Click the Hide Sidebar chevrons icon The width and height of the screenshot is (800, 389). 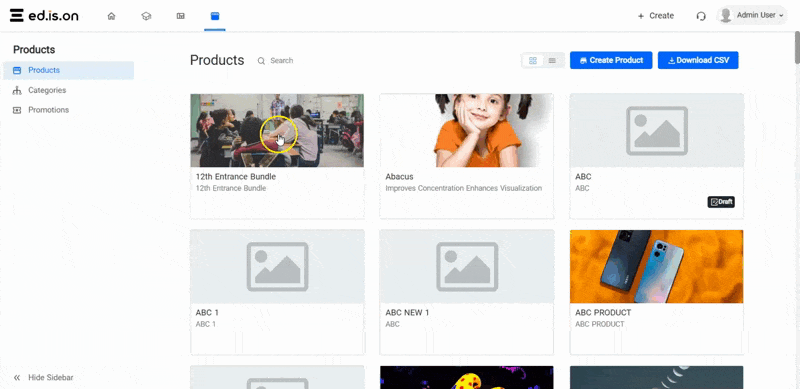coord(17,378)
